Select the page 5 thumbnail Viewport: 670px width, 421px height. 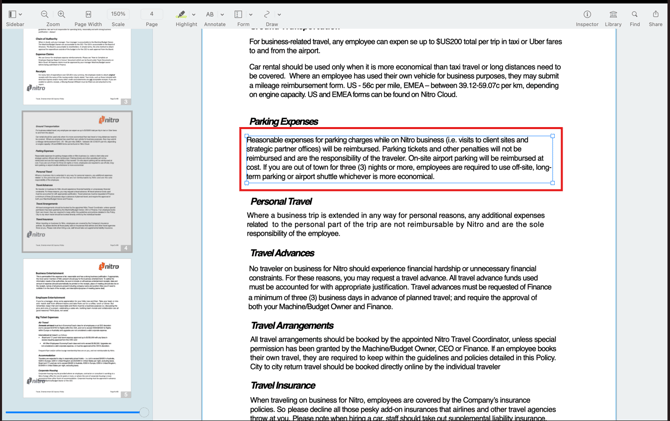point(78,327)
